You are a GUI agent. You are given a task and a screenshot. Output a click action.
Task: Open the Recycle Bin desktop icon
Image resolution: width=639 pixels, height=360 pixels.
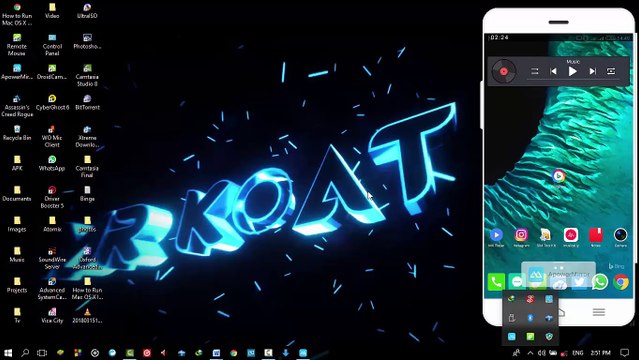click(x=17, y=133)
